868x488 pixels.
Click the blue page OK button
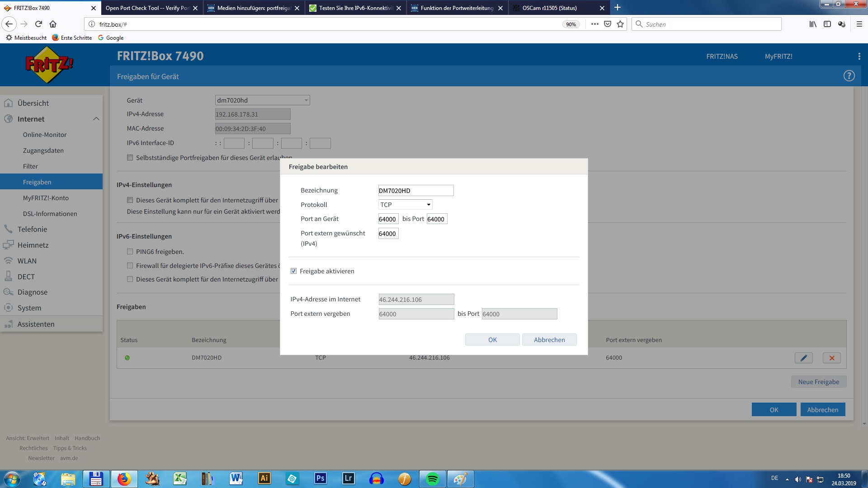tap(774, 410)
